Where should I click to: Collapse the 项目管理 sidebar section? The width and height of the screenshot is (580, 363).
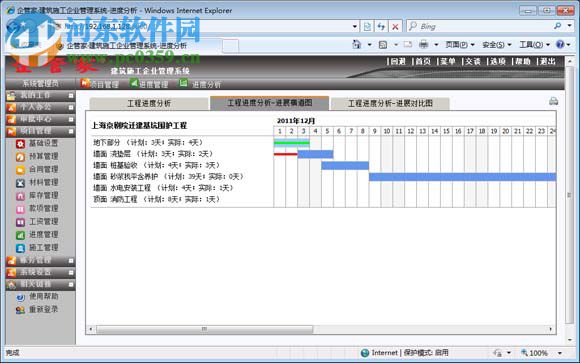[71, 131]
